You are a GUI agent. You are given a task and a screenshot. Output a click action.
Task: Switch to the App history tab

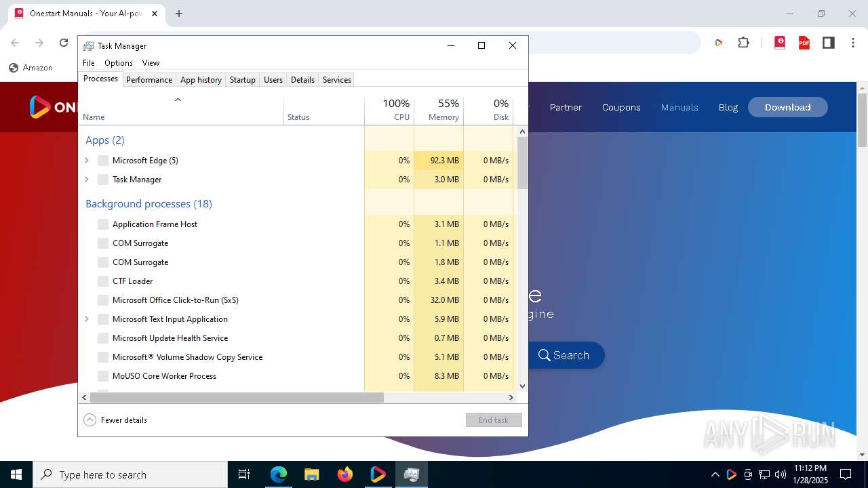click(x=201, y=80)
